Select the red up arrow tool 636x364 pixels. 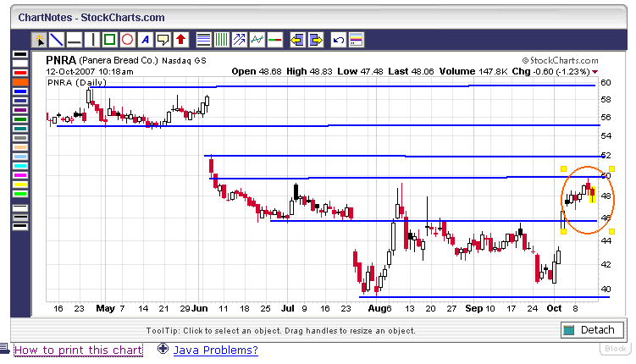click(x=180, y=40)
